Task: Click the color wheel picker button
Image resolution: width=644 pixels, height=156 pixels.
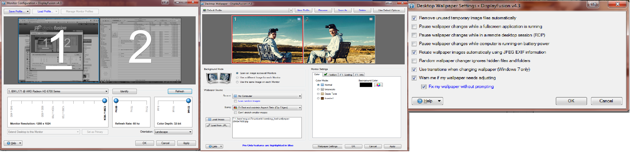Action: pyautogui.click(x=378, y=85)
